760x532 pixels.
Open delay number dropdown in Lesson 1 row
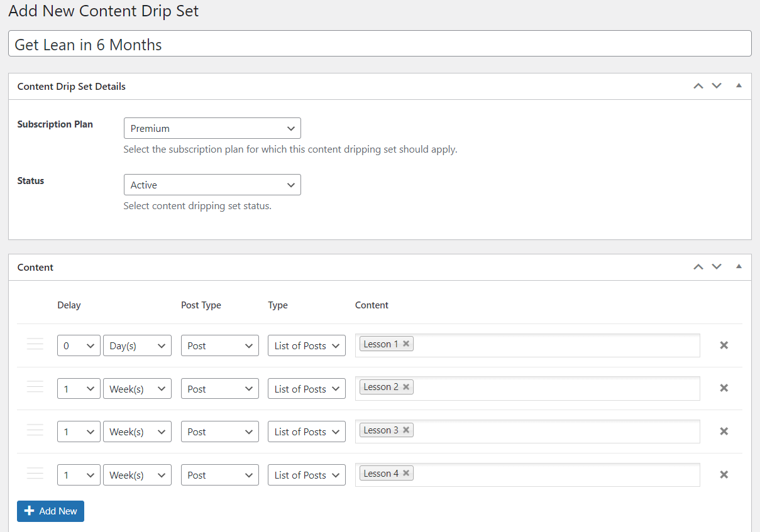tap(79, 345)
